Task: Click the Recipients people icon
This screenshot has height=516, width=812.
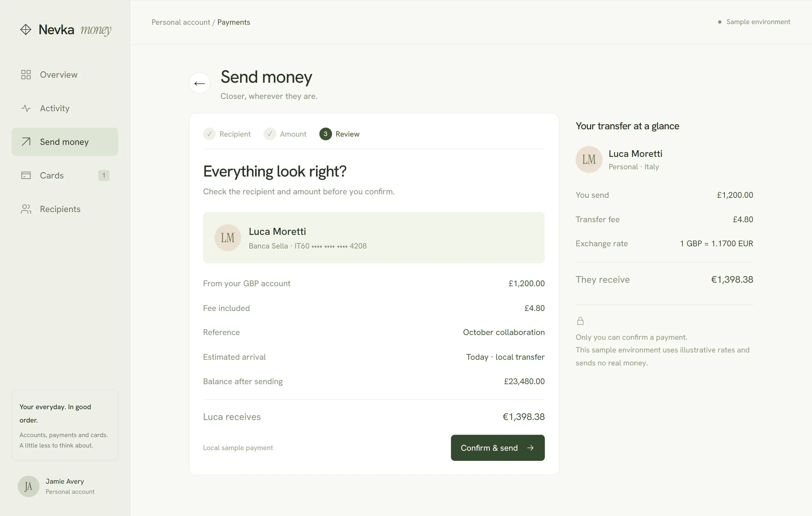Action: [x=26, y=209]
